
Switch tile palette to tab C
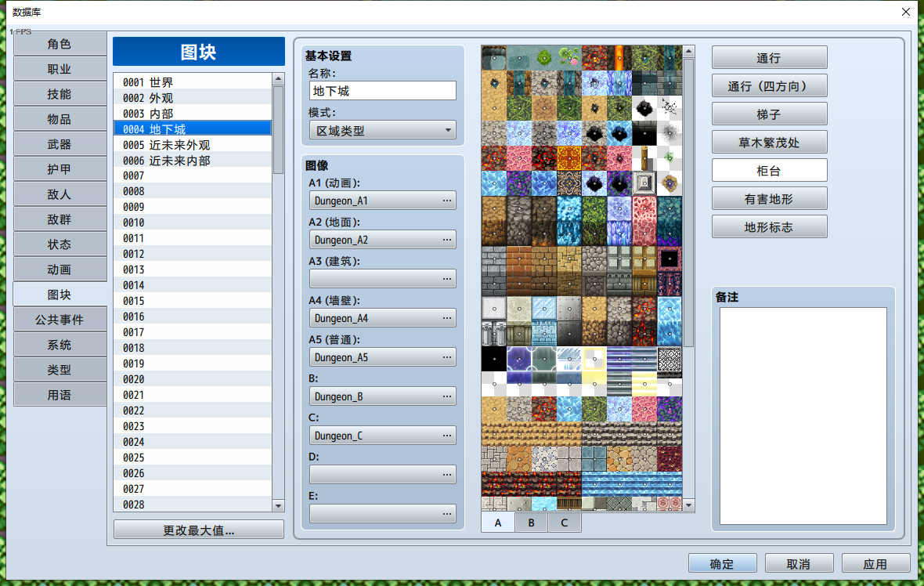(564, 523)
